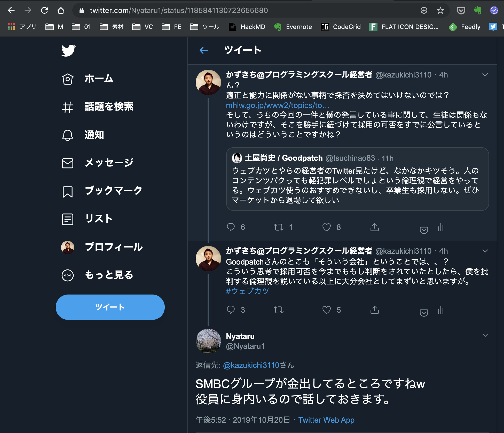Click the Twitter bird logo

point(68,51)
